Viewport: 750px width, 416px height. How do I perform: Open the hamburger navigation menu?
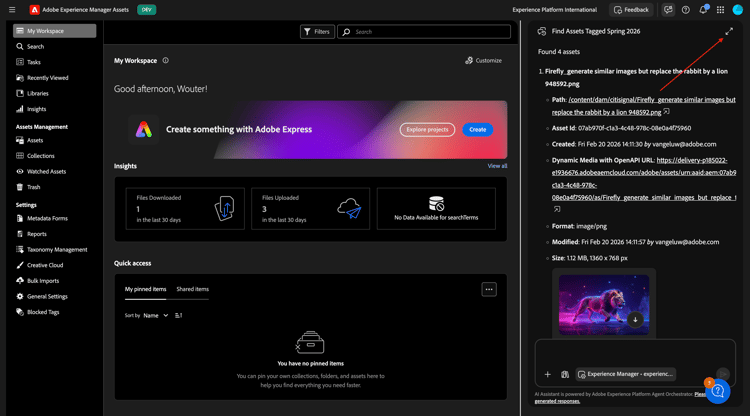coord(12,10)
